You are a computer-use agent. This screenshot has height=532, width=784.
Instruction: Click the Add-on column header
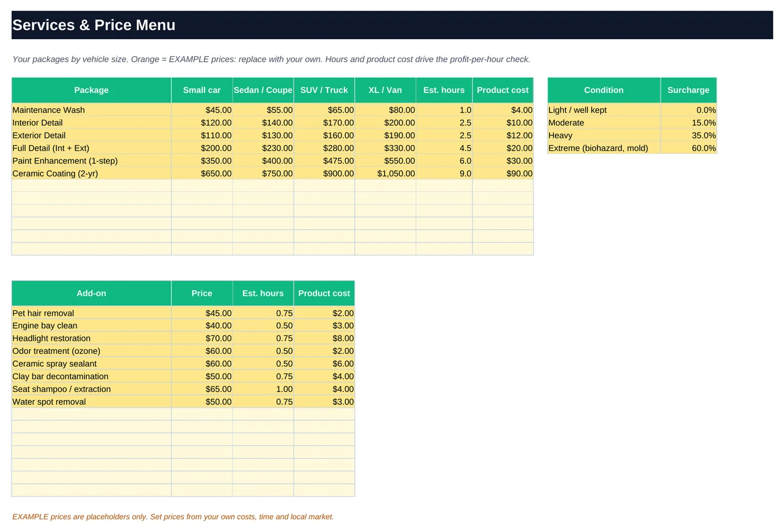click(x=91, y=293)
